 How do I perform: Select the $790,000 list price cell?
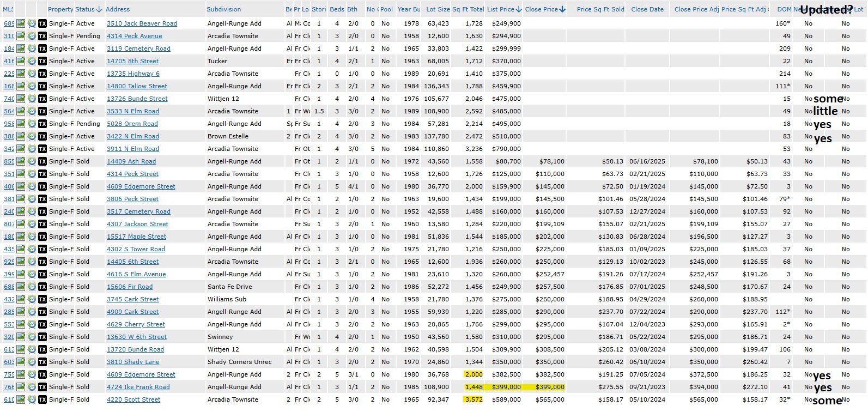506,149
